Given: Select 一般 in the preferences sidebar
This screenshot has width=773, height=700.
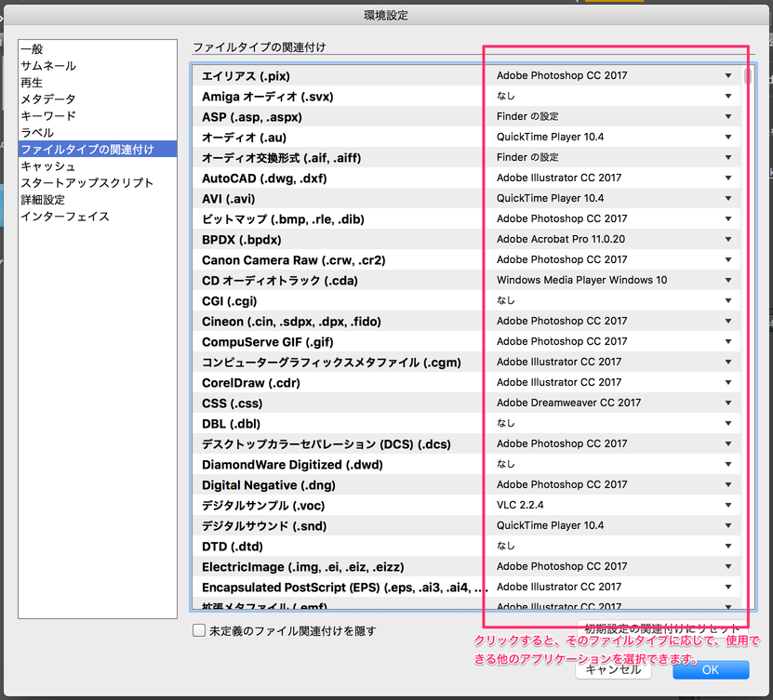Looking at the screenshot, I should coord(33,49).
